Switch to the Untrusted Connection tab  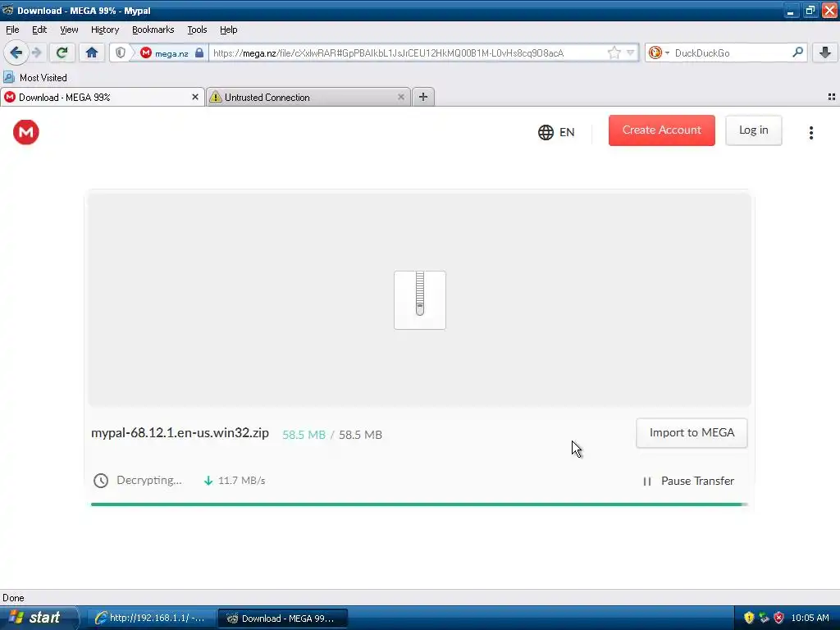308,97
